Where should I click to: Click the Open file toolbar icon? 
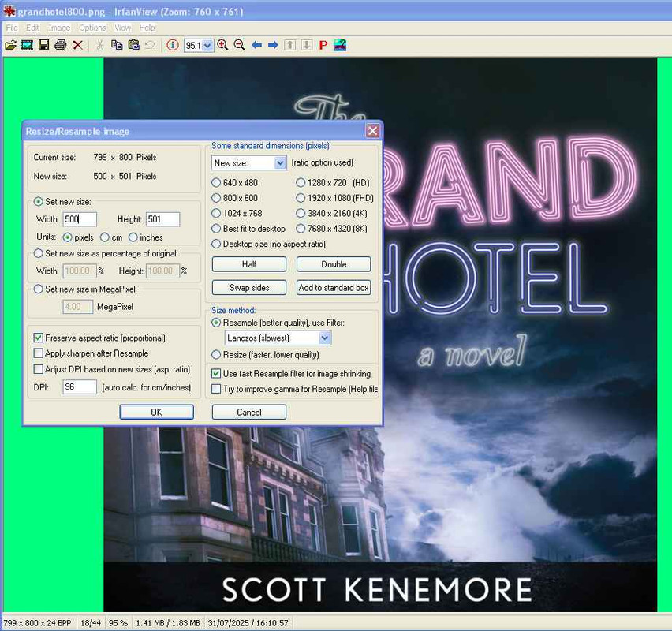pyautogui.click(x=10, y=45)
